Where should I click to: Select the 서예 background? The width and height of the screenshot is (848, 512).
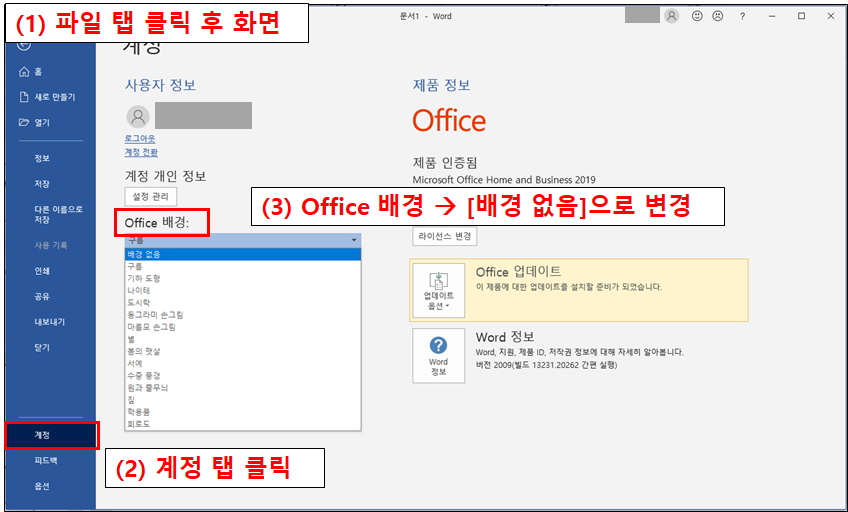tap(243, 363)
